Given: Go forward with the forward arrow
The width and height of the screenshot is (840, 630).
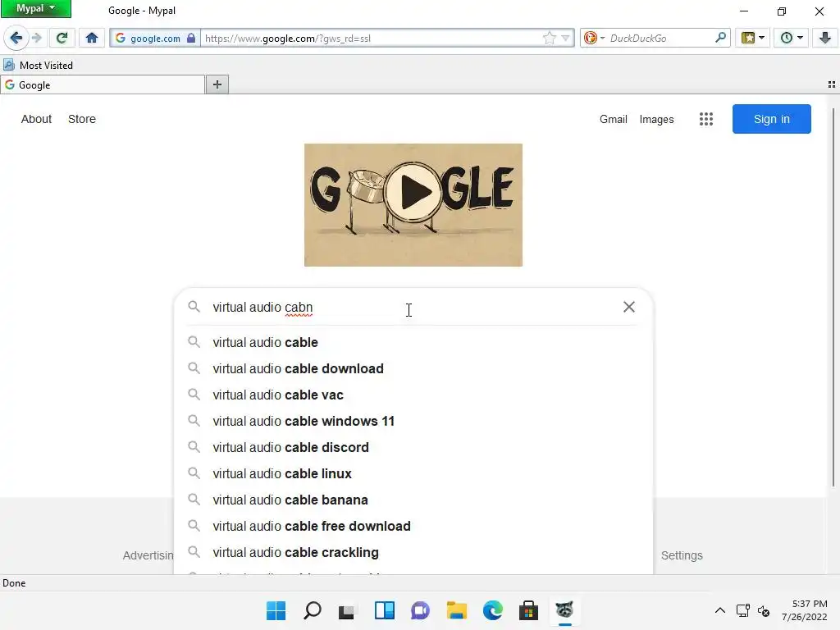Looking at the screenshot, I should (36, 38).
